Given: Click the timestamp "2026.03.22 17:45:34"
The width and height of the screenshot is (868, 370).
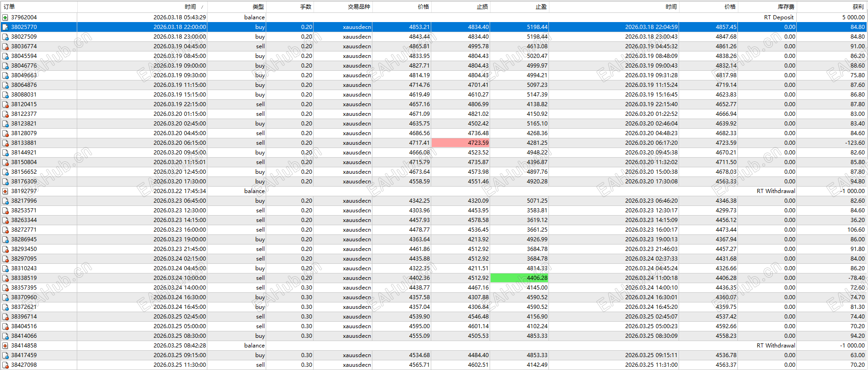Looking at the screenshot, I should tap(180, 191).
